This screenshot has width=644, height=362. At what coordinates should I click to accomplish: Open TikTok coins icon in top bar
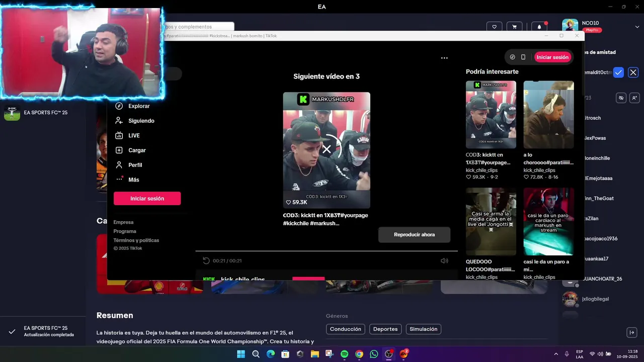pos(512,57)
